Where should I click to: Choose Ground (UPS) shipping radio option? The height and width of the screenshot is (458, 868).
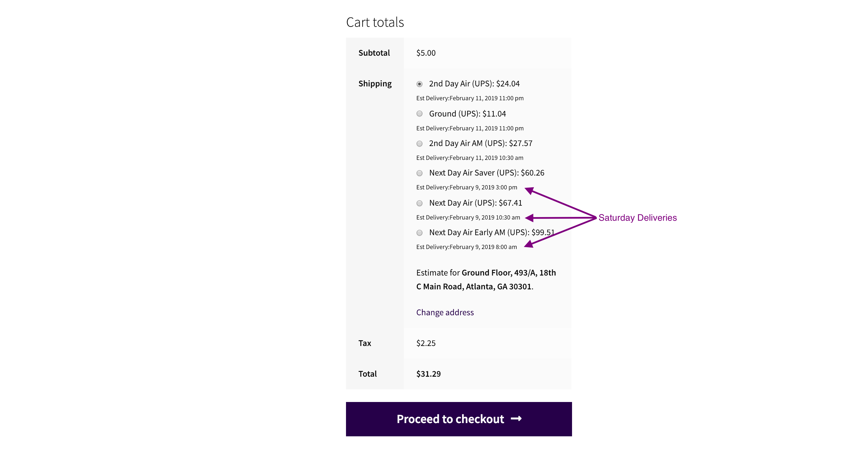point(420,114)
